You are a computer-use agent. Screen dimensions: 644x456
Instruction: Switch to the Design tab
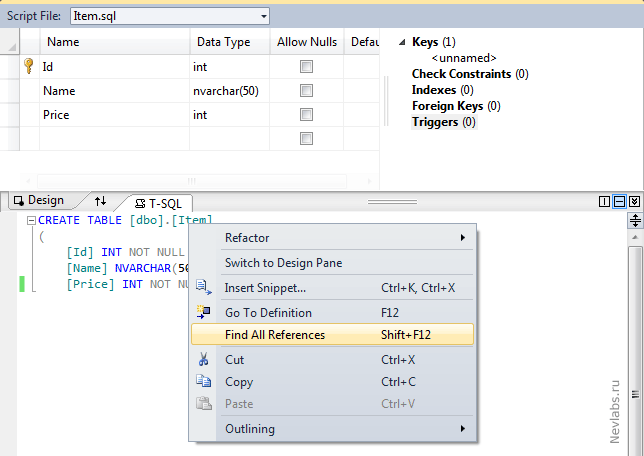[38, 201]
